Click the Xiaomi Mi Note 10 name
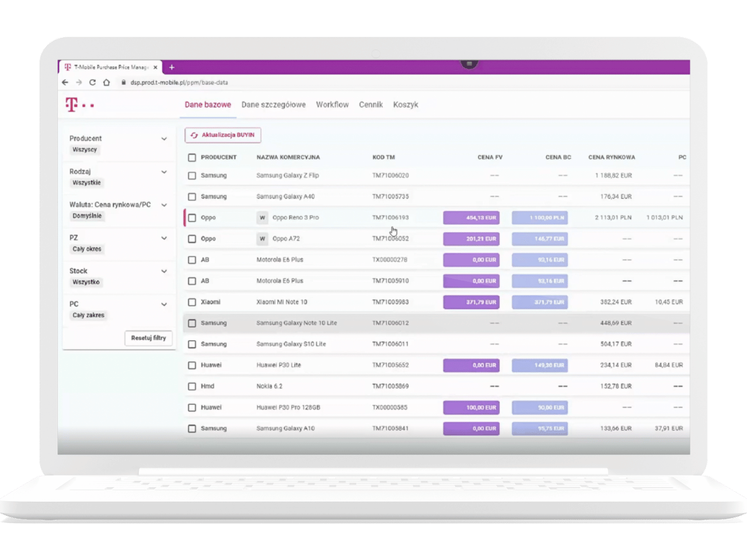This screenshot has height=560, width=747. coord(282,302)
